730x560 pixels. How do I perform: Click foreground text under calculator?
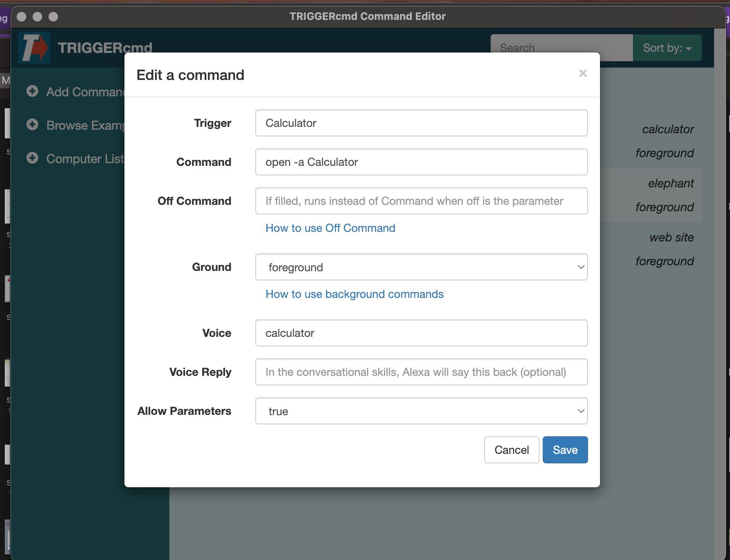point(664,153)
